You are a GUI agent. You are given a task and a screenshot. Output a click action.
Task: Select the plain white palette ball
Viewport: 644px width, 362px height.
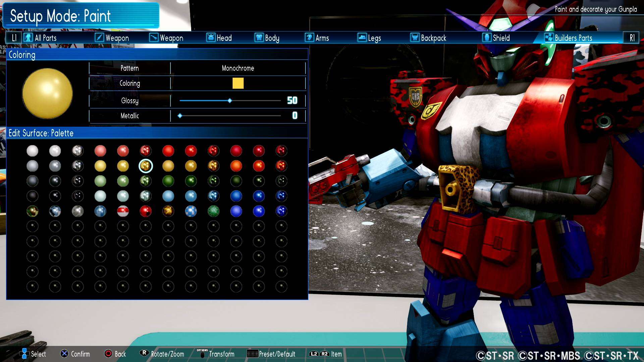tap(33, 151)
